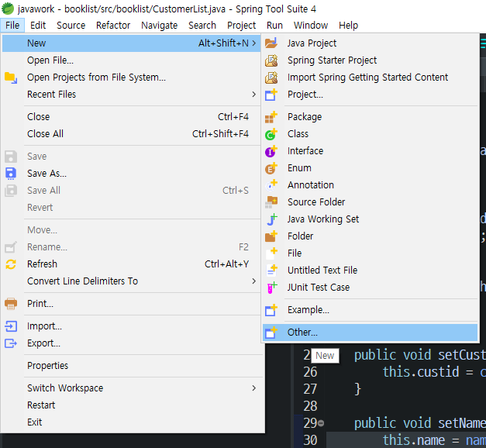This screenshot has height=448, width=486.
Task: Click editor line number 28
Action: 310,406
